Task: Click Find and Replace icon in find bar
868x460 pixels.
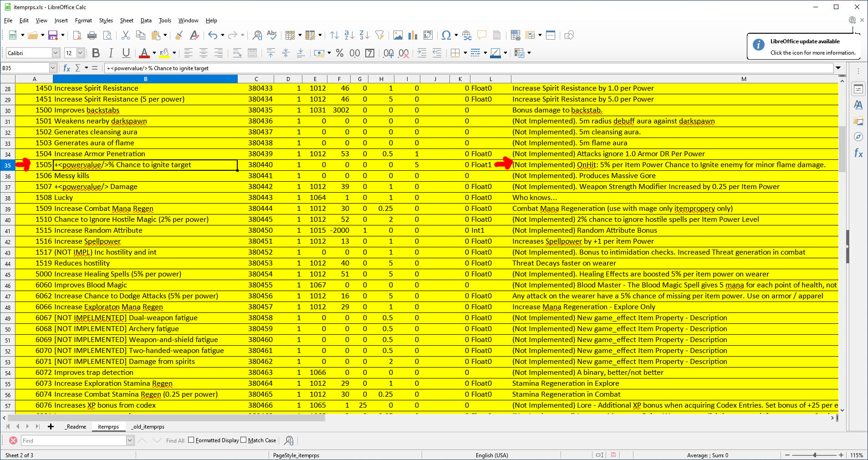Action: click(x=289, y=440)
